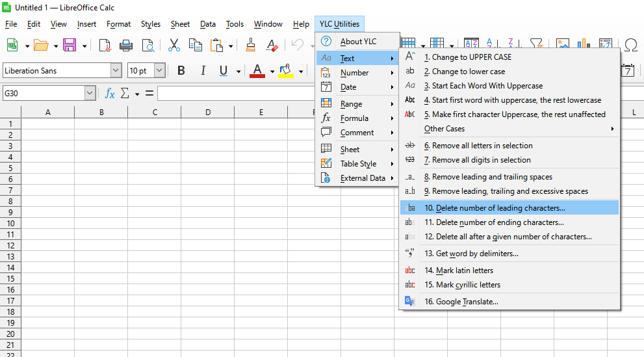The image size is (644, 357).
Task: Select the Clone Formatting paintbrush icon
Action: 251,45
